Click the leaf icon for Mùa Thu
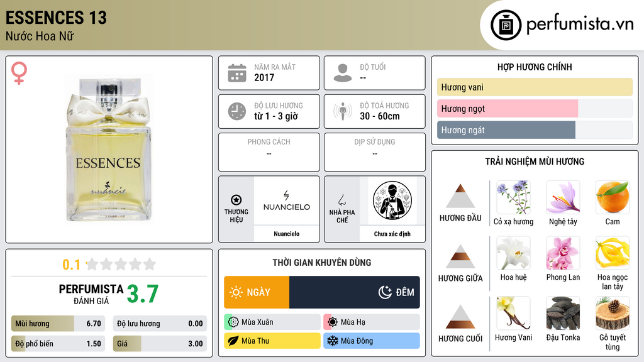Viewport: 644px width, 362px height. pos(233,341)
